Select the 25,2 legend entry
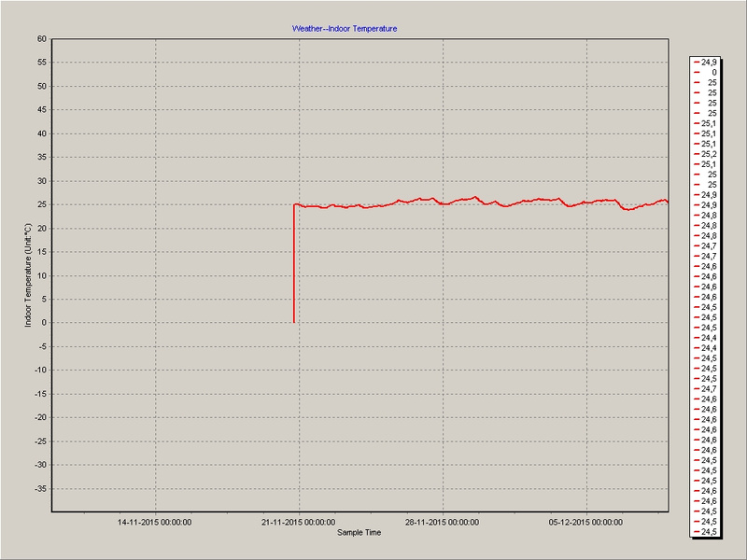The height and width of the screenshot is (560, 747). pos(706,154)
